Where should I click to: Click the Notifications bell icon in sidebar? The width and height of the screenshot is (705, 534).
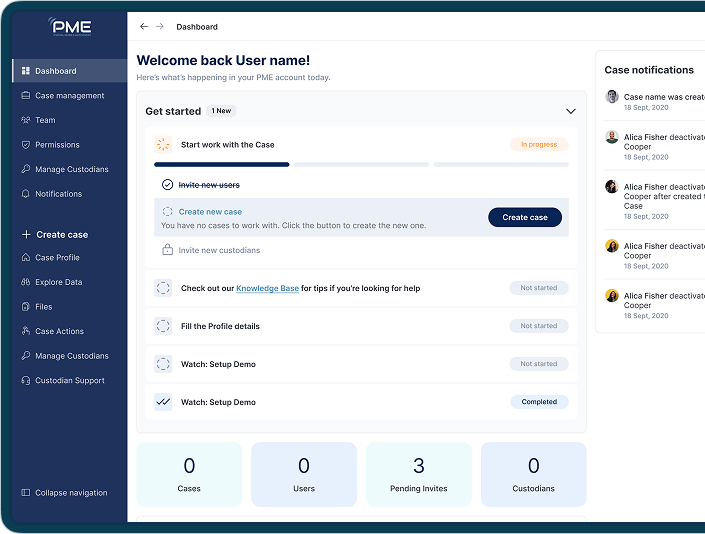click(26, 194)
